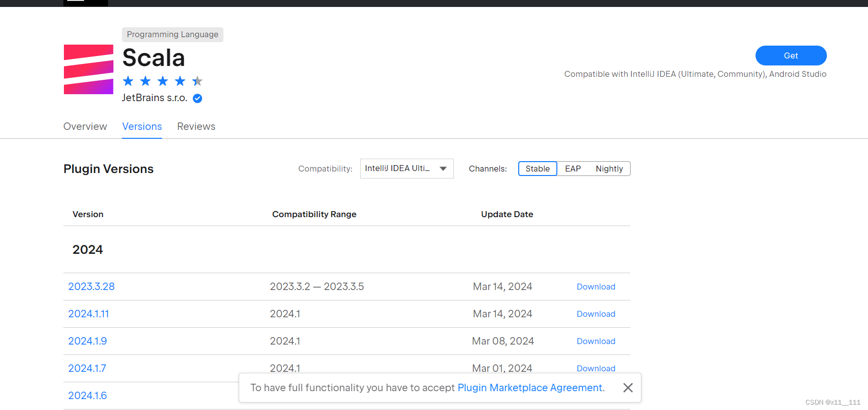Switch to the Overview tab
Viewport: 868px width, 410px height.
pyautogui.click(x=85, y=126)
